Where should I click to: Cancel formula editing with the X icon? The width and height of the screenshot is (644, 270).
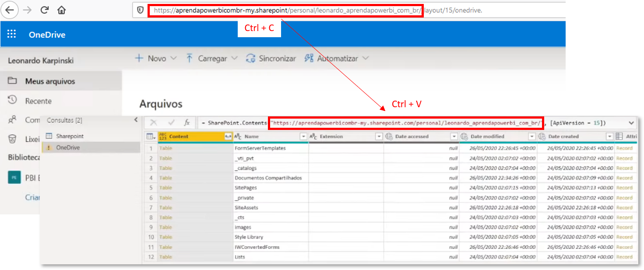(154, 123)
